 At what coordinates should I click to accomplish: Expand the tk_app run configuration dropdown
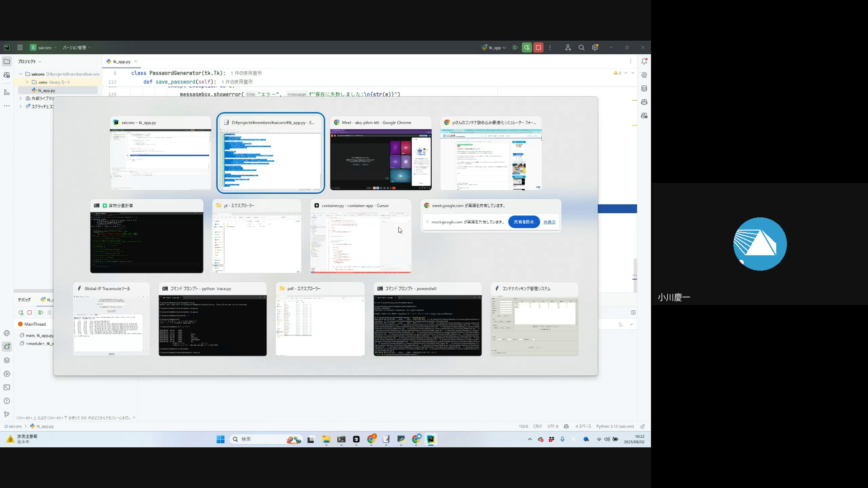(494, 47)
